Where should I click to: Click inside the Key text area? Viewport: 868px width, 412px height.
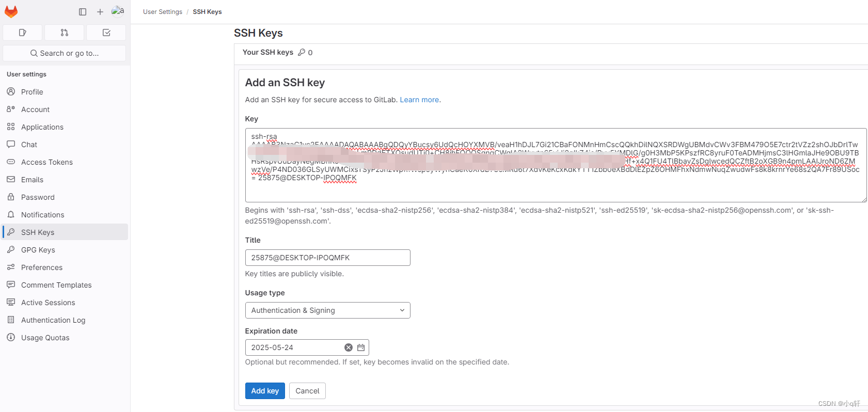coord(556,165)
